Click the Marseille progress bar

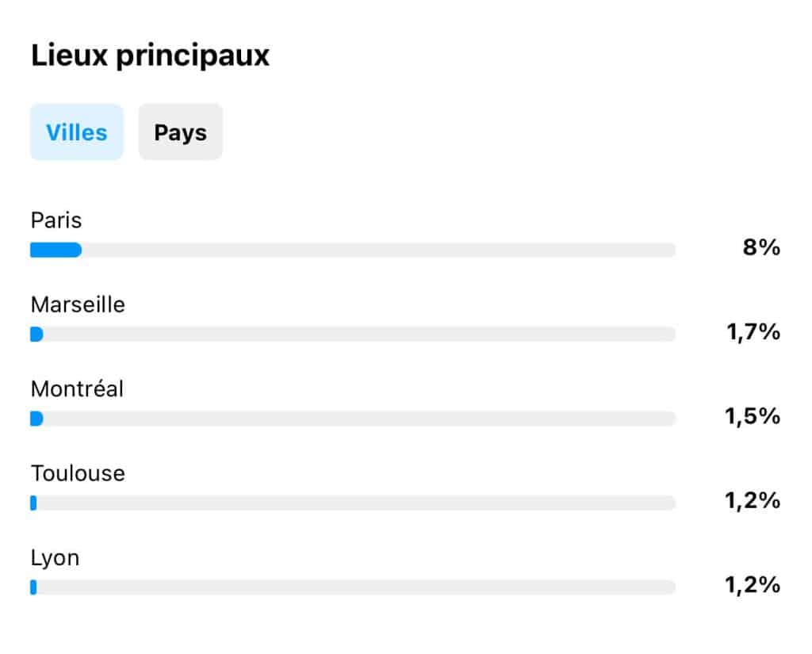pyautogui.click(x=353, y=334)
